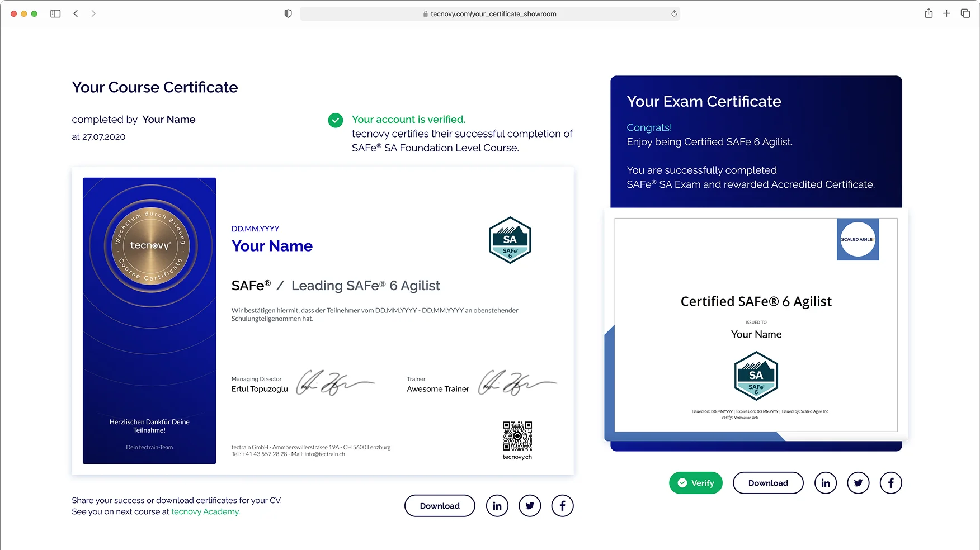Viewport: 980px width, 550px height.
Task: Open a new browser tab
Action: [x=946, y=13]
